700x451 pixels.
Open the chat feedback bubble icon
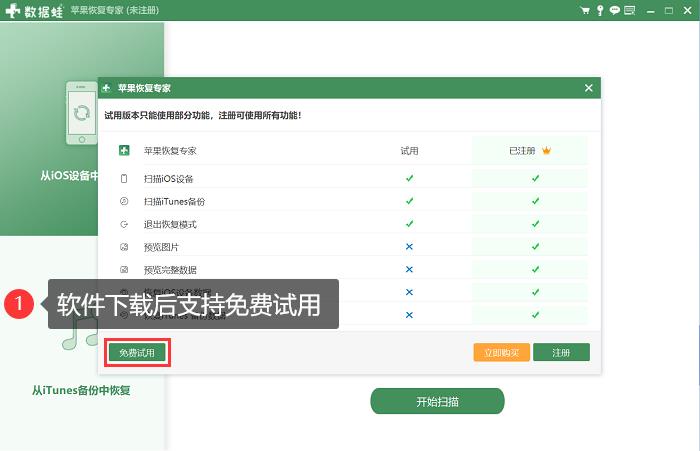coord(615,10)
